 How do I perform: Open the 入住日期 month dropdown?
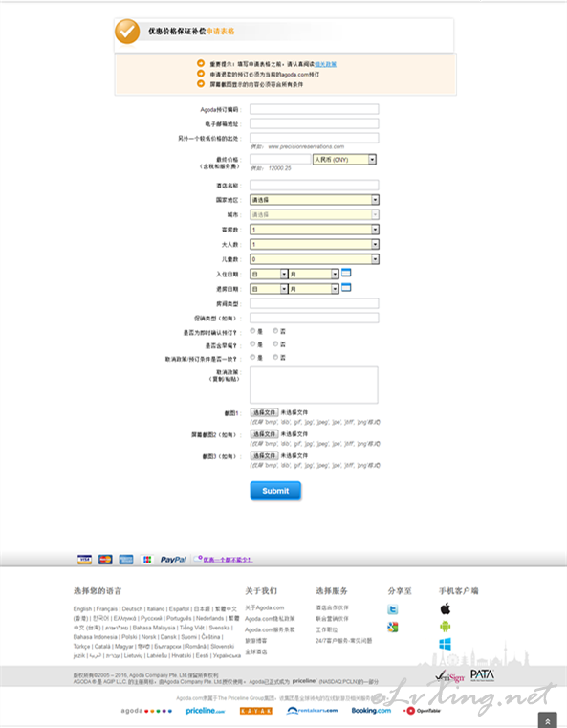click(x=314, y=275)
